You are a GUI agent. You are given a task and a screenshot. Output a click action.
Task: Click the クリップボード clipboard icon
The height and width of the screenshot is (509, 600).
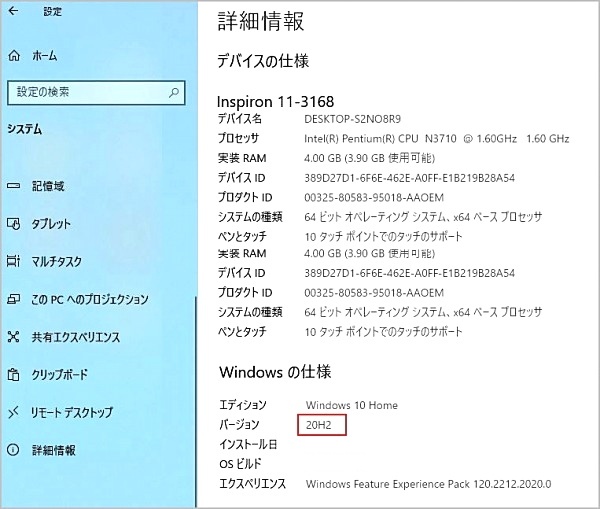pos(13,374)
